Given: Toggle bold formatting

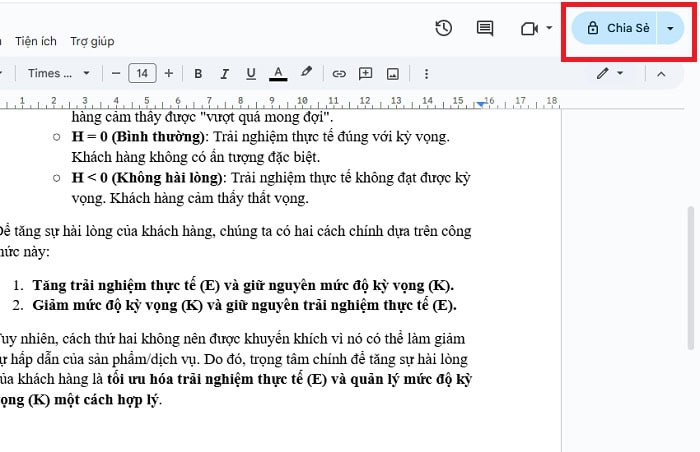Looking at the screenshot, I should 198,74.
